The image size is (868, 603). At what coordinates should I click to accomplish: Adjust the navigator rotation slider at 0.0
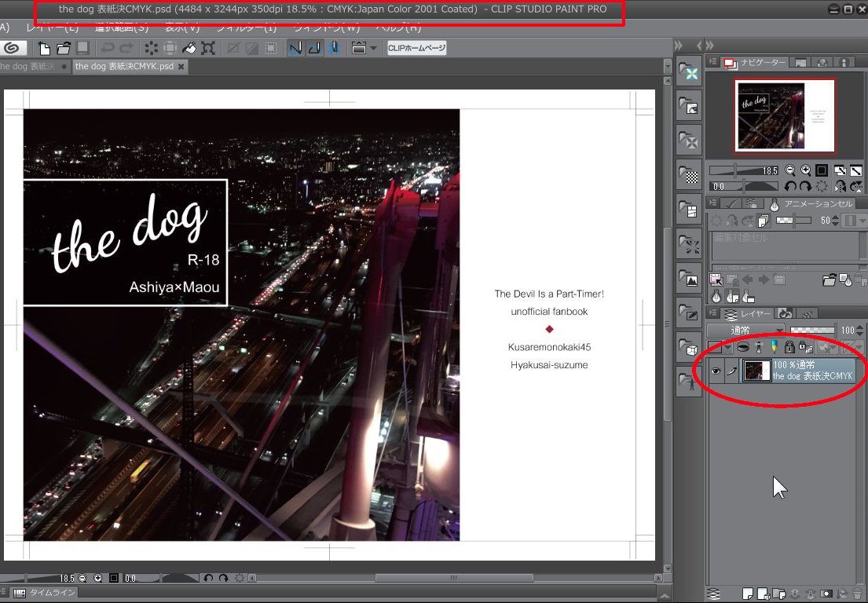pyautogui.click(x=745, y=186)
